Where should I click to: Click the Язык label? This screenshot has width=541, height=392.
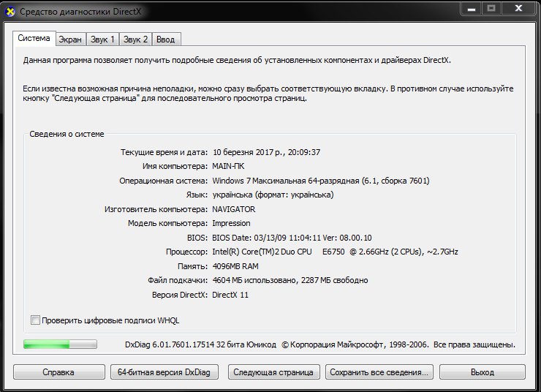197,195
